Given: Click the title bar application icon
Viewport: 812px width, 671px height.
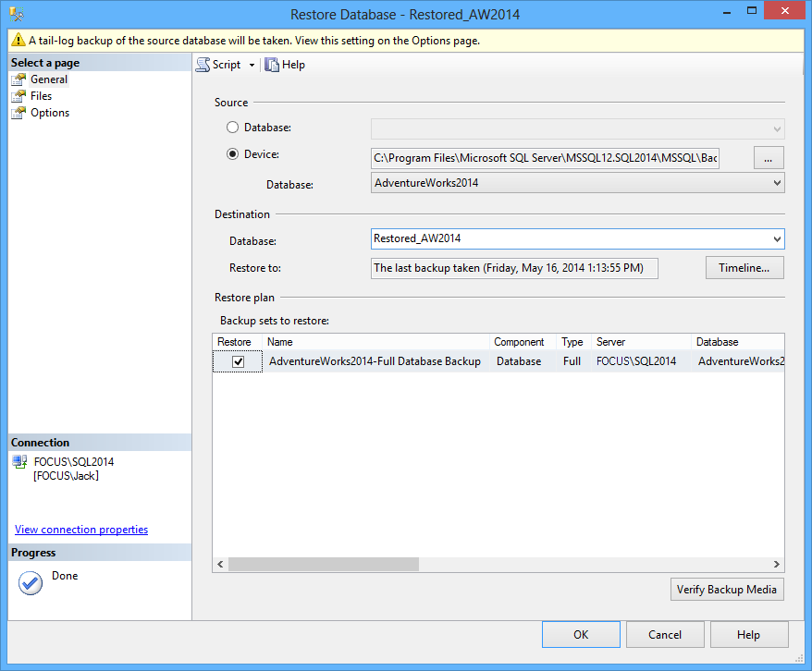Looking at the screenshot, I should 17,14.
